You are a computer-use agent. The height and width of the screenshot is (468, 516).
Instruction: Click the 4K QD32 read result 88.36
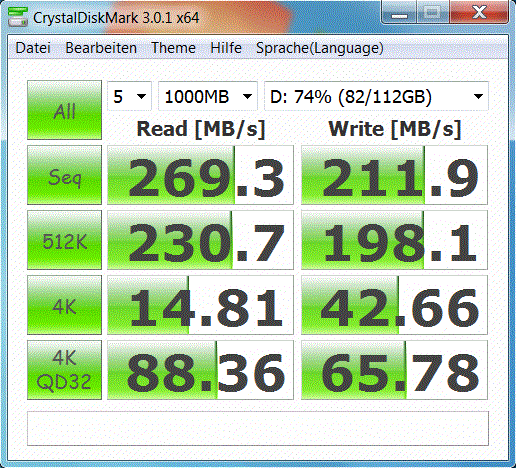point(200,370)
